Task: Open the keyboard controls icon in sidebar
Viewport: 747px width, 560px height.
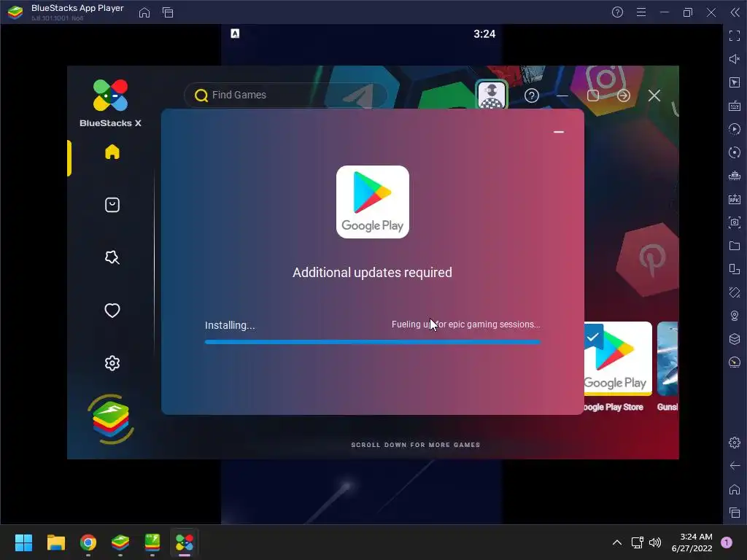Action: pyautogui.click(x=735, y=106)
